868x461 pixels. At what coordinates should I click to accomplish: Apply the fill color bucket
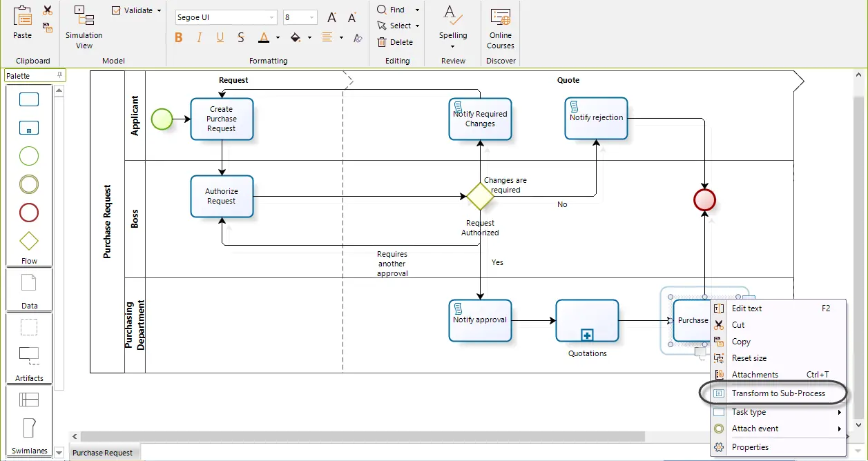tap(296, 37)
